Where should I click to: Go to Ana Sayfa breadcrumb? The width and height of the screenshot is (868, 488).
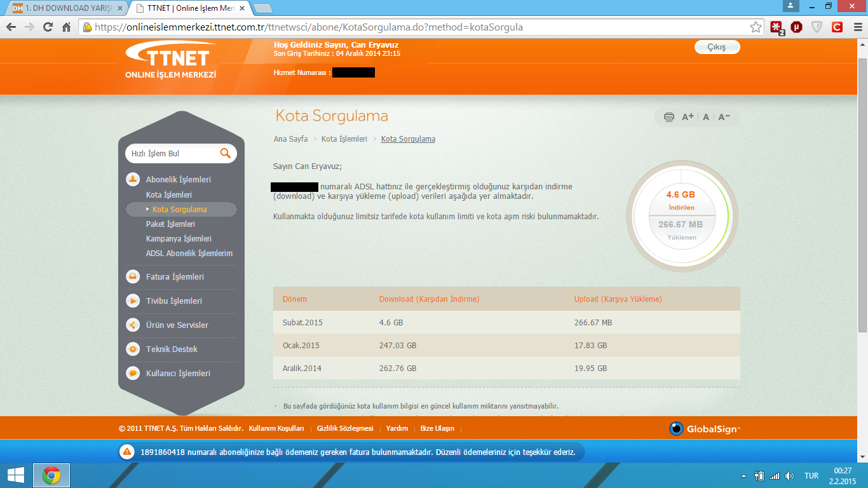pyautogui.click(x=290, y=139)
